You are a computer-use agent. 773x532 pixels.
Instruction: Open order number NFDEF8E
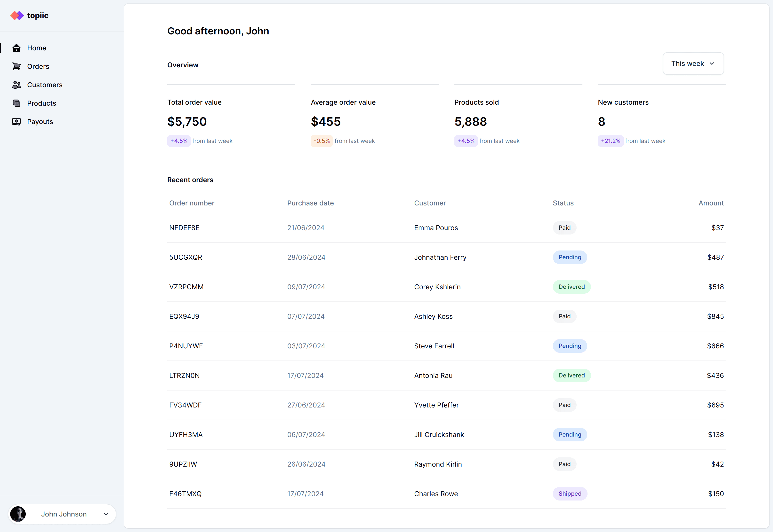[184, 228]
